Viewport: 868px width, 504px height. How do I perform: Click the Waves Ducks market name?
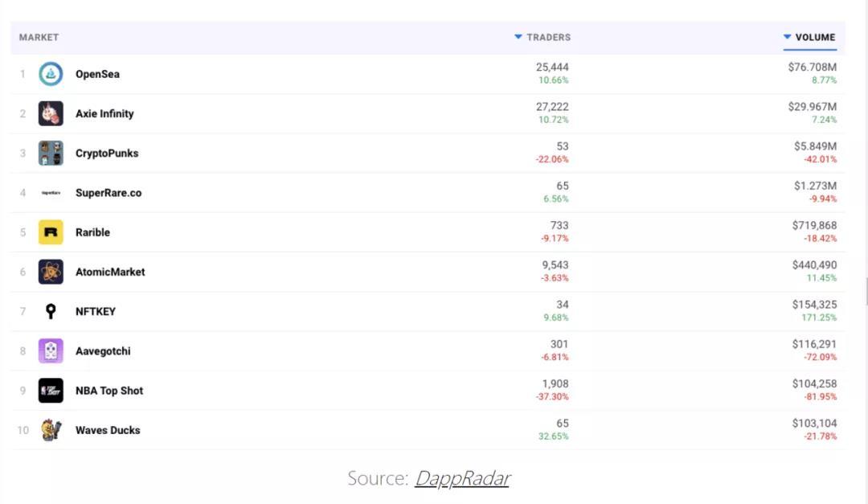click(x=108, y=430)
